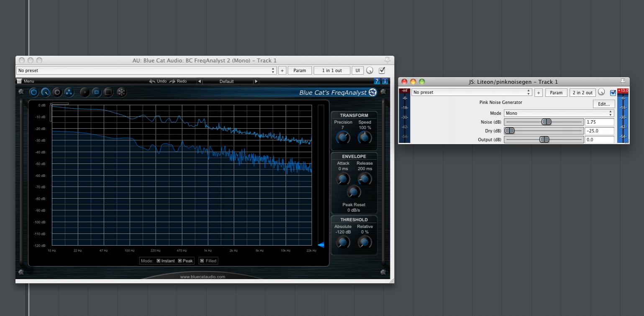Select the medium blue square view-size icon

click(x=96, y=92)
